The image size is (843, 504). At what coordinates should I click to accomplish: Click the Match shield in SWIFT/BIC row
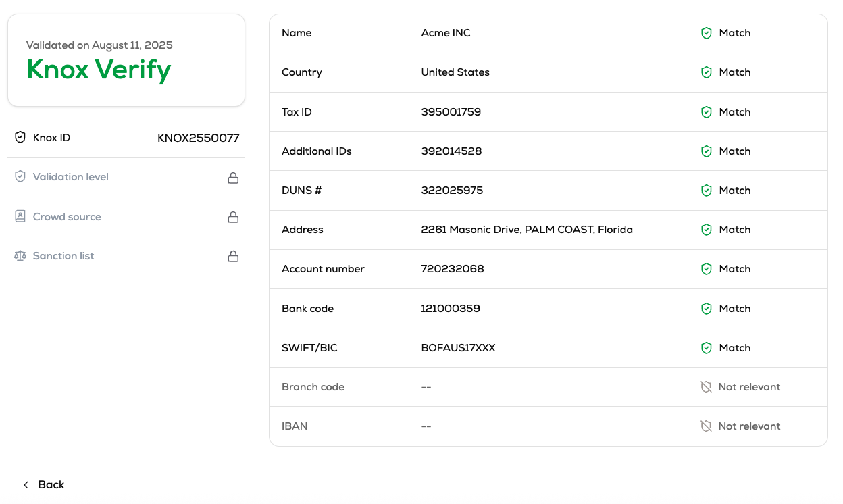pos(707,348)
